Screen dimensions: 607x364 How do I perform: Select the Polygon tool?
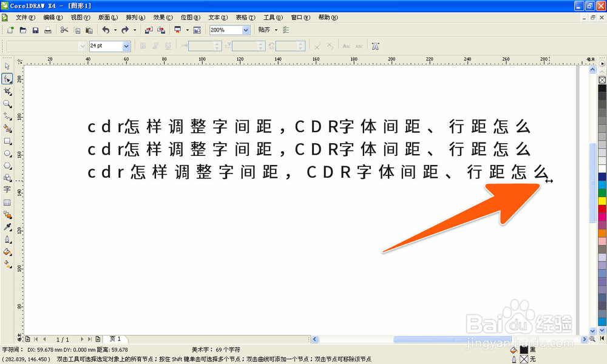coord(7,166)
